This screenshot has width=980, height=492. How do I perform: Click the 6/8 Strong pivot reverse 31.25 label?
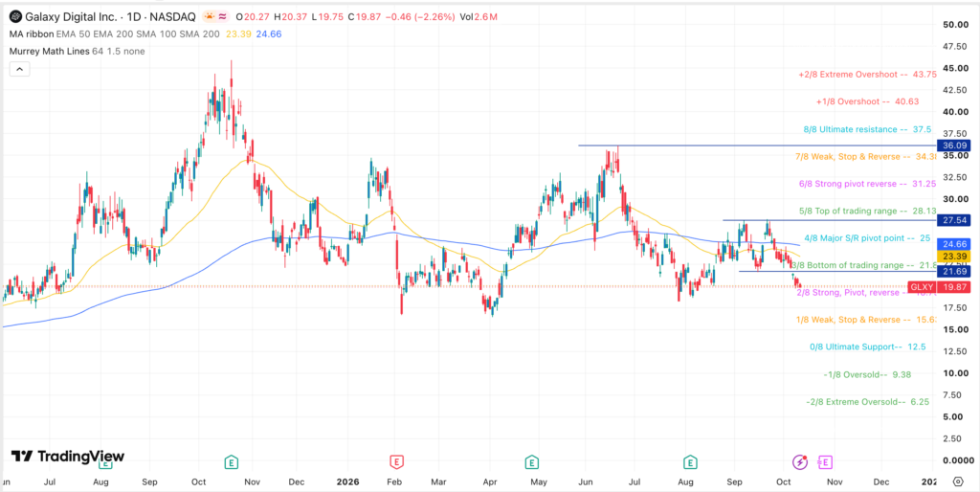[x=867, y=184]
